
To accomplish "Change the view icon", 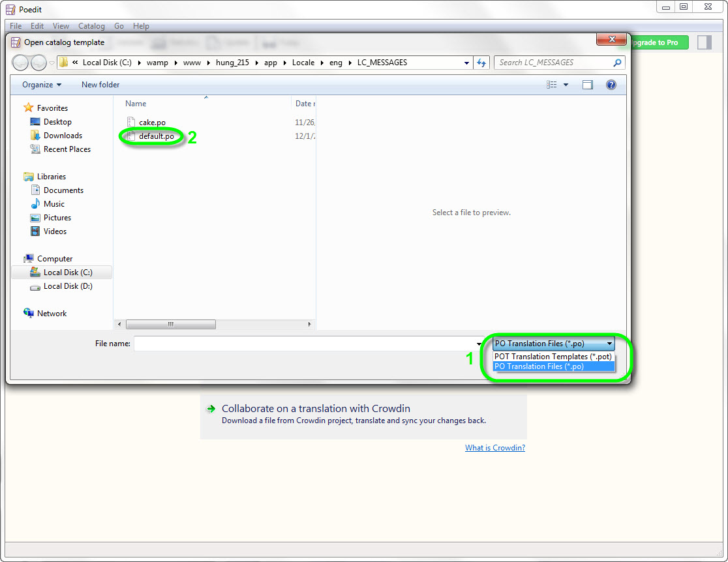I will [x=552, y=85].
